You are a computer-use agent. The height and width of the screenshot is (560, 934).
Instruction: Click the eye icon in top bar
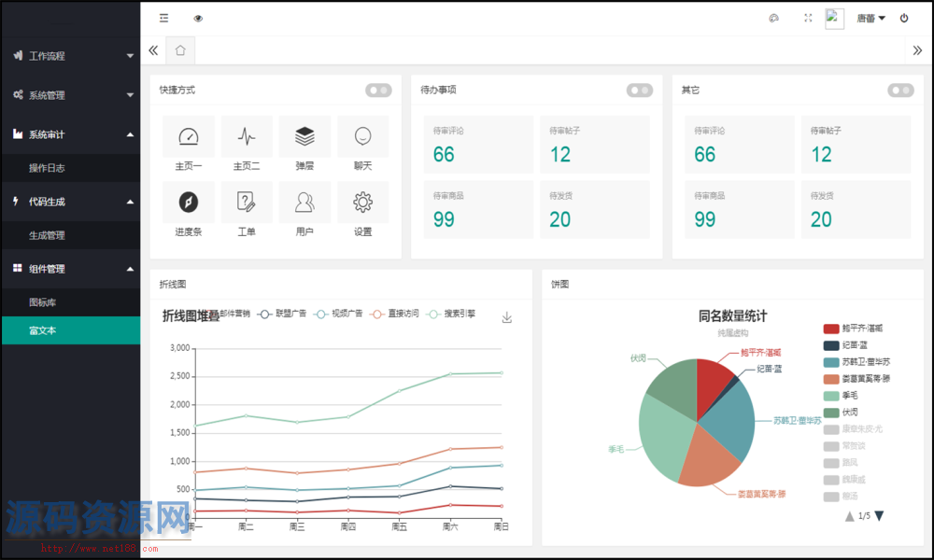coord(198,19)
